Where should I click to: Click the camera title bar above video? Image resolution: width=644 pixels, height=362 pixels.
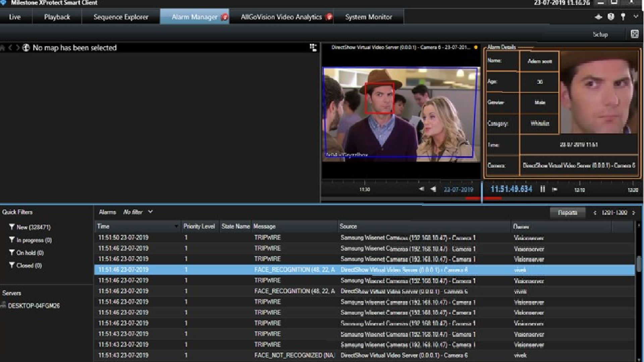click(x=401, y=48)
